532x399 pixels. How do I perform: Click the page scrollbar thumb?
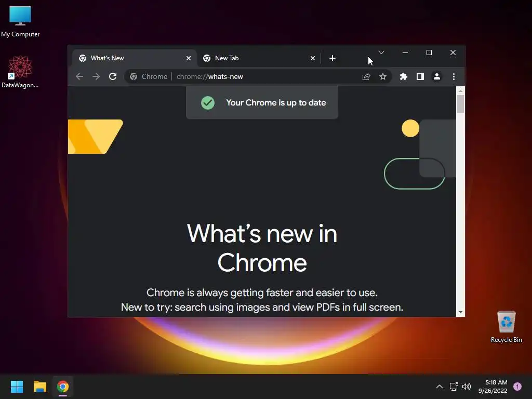[460, 104]
